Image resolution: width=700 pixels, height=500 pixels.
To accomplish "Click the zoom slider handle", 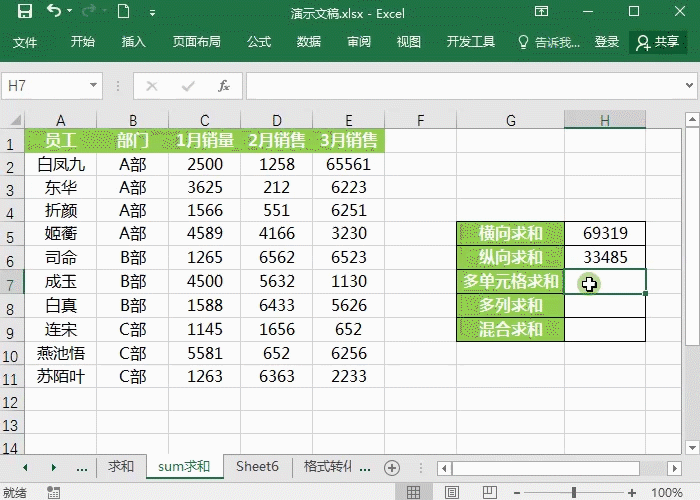I will click(x=574, y=493).
